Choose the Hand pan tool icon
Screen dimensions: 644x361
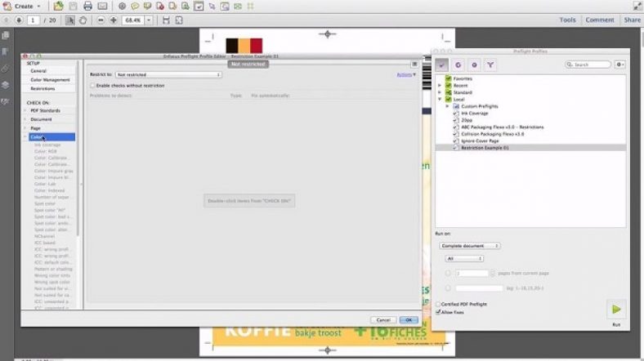click(83, 20)
